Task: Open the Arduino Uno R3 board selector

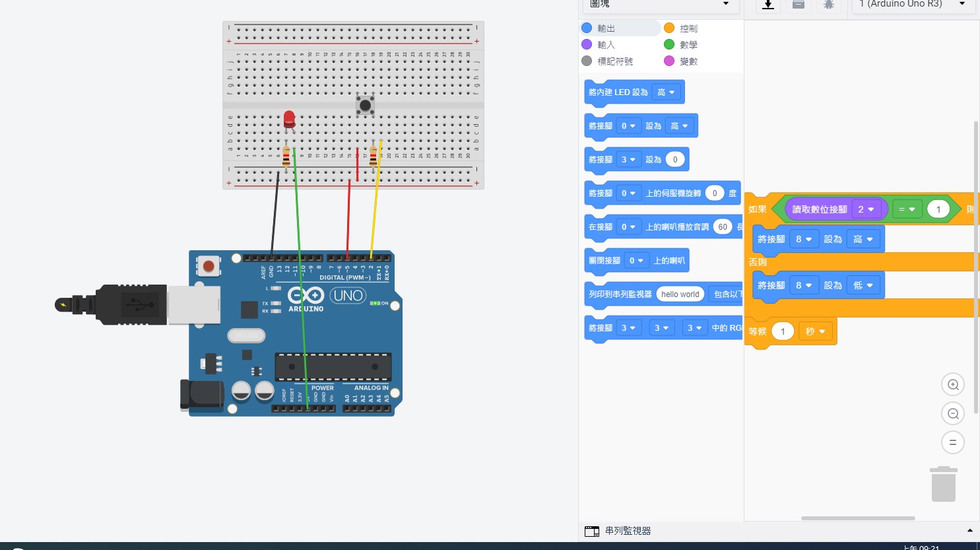Action: pyautogui.click(x=912, y=5)
